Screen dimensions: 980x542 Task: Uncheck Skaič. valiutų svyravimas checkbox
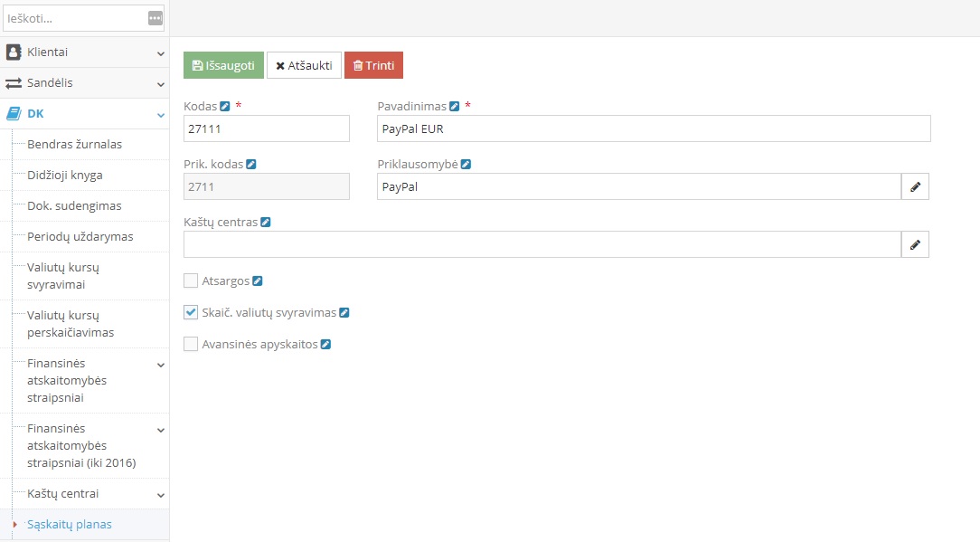coord(191,312)
